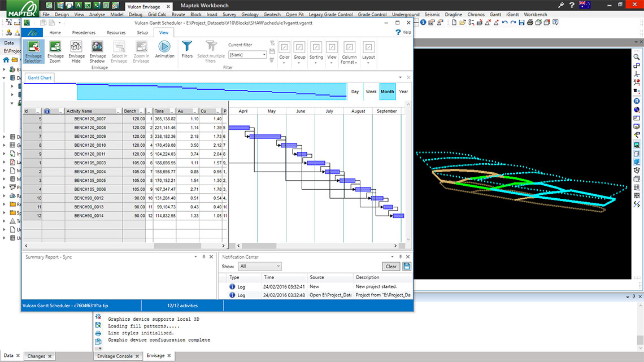Image resolution: width=644 pixels, height=362 pixels.
Task: Click the print icon in Envisage toolbar
Action: click(530, 23)
